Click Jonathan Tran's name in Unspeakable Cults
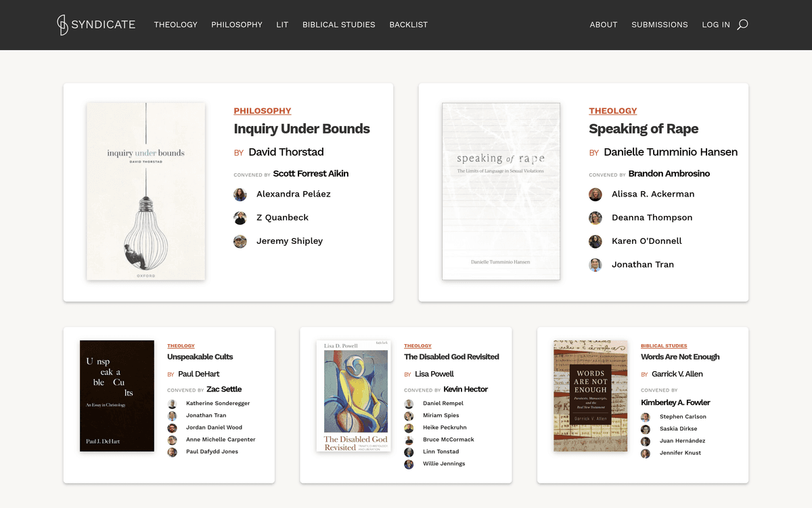 coord(206,416)
